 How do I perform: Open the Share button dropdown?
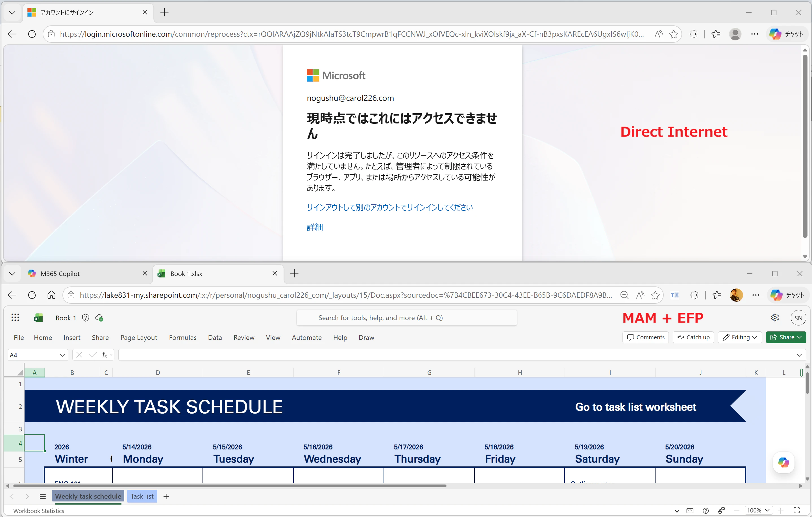786,337
